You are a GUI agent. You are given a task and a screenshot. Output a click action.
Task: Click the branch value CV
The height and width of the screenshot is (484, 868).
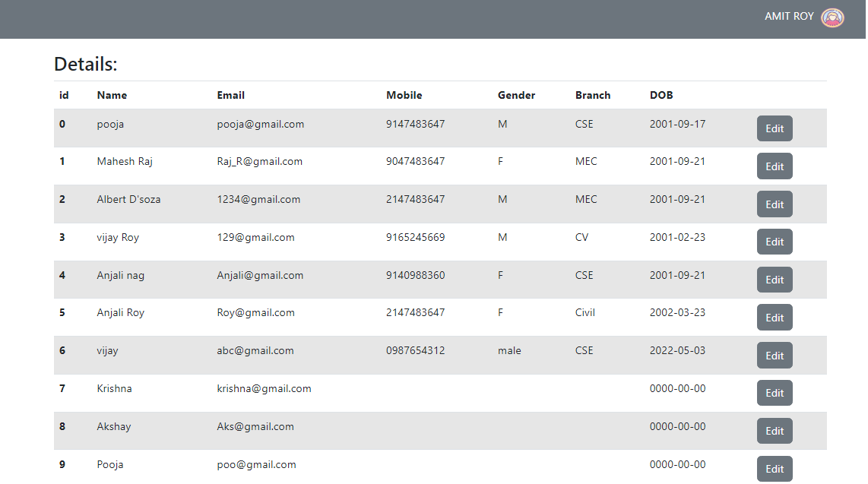pos(581,237)
